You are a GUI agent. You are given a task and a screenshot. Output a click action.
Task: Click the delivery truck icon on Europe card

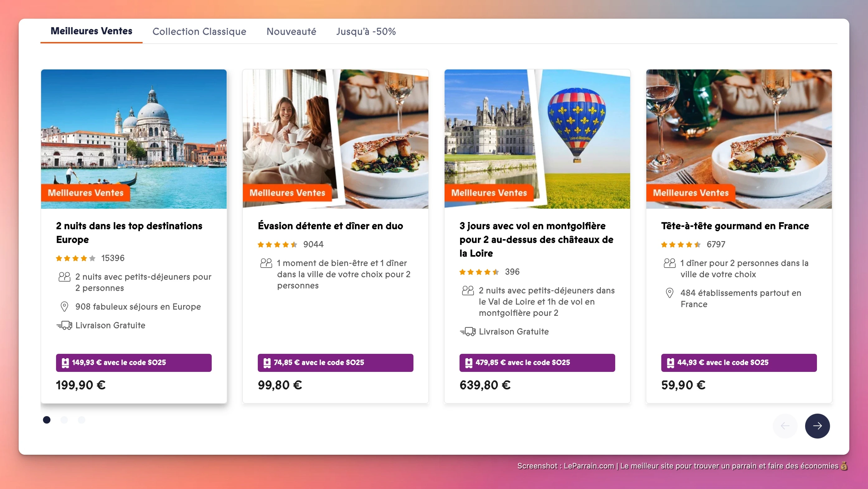64,325
